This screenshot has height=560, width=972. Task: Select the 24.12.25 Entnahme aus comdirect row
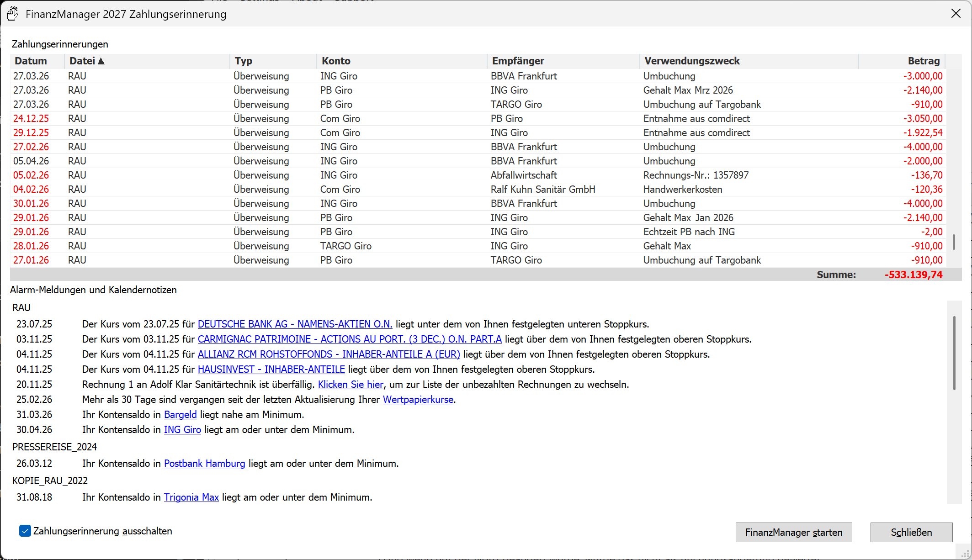pyautogui.click(x=478, y=118)
